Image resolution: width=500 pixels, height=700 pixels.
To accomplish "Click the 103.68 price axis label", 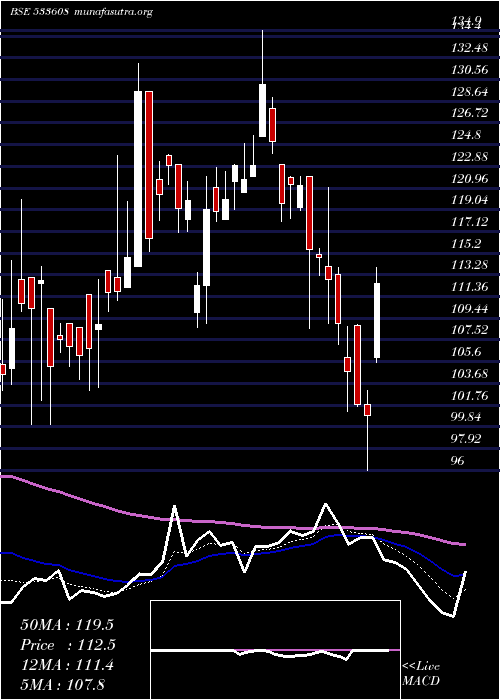I will 469,375.
